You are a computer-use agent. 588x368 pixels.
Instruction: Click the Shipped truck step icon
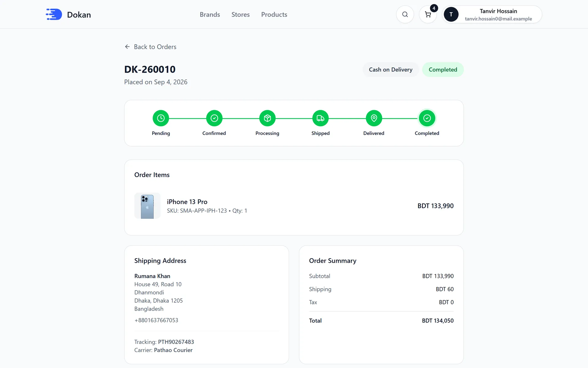click(x=320, y=118)
